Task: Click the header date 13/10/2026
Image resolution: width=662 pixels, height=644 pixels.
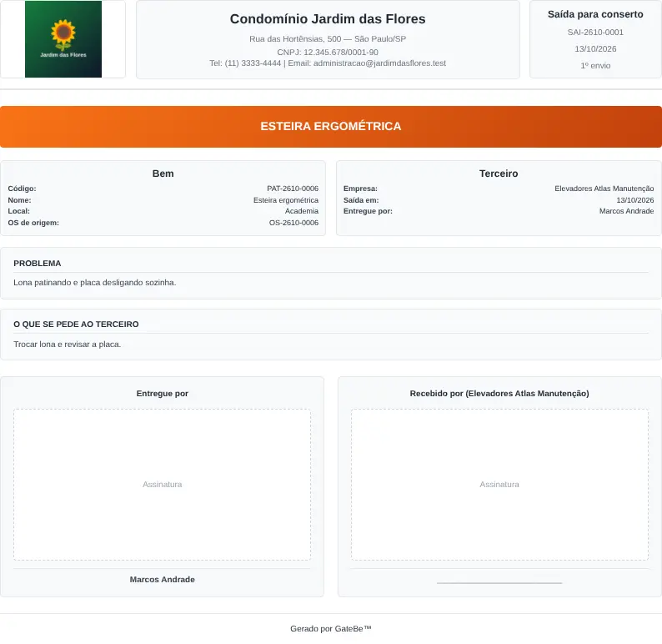Action: [595, 49]
